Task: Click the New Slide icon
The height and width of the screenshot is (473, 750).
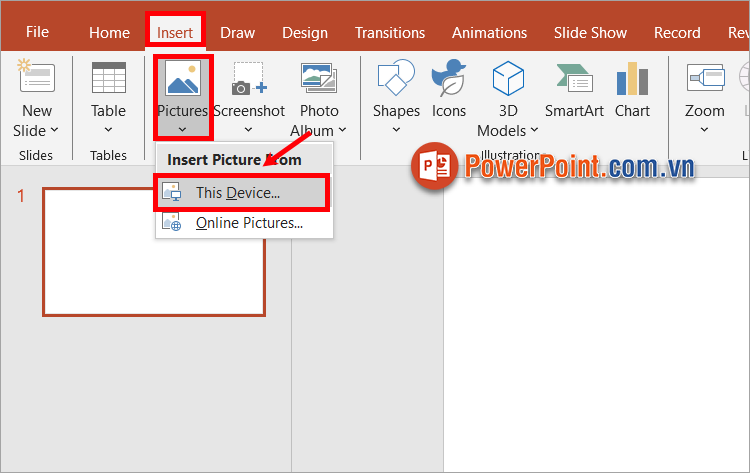Action: pos(36,77)
